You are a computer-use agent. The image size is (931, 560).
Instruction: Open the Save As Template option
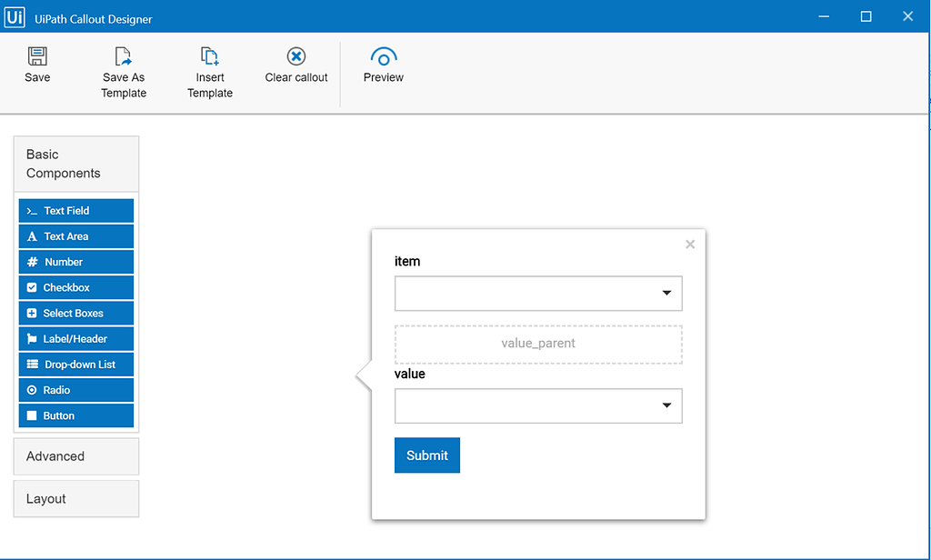pos(123,56)
